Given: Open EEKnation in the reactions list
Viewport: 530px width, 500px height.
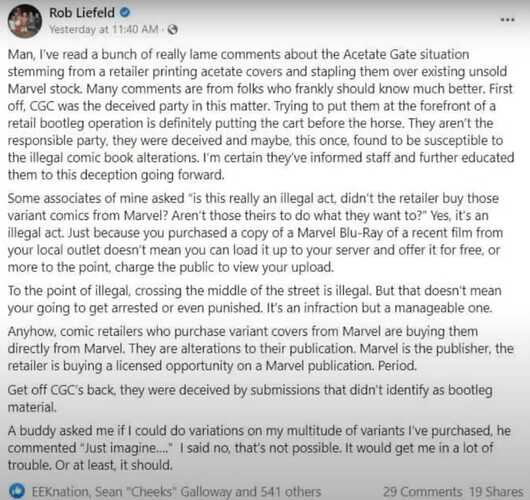Looking at the screenshot, I should point(61,491).
